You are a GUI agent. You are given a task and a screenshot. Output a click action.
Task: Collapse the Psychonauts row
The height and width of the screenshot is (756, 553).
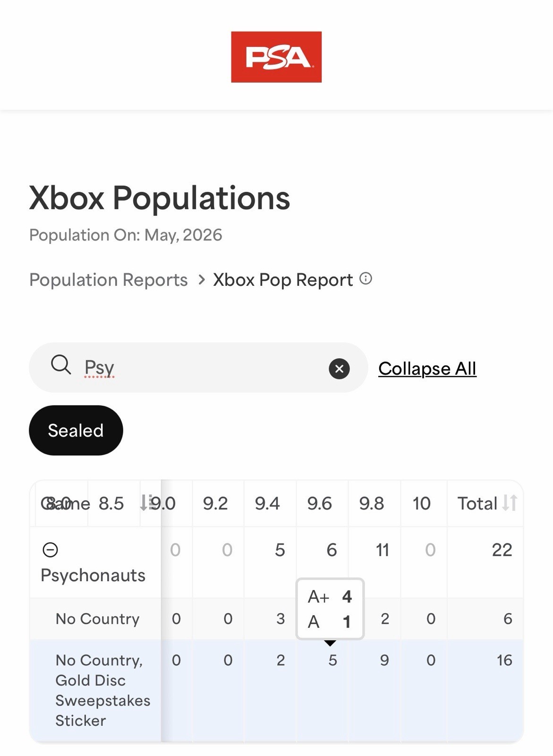(x=50, y=550)
